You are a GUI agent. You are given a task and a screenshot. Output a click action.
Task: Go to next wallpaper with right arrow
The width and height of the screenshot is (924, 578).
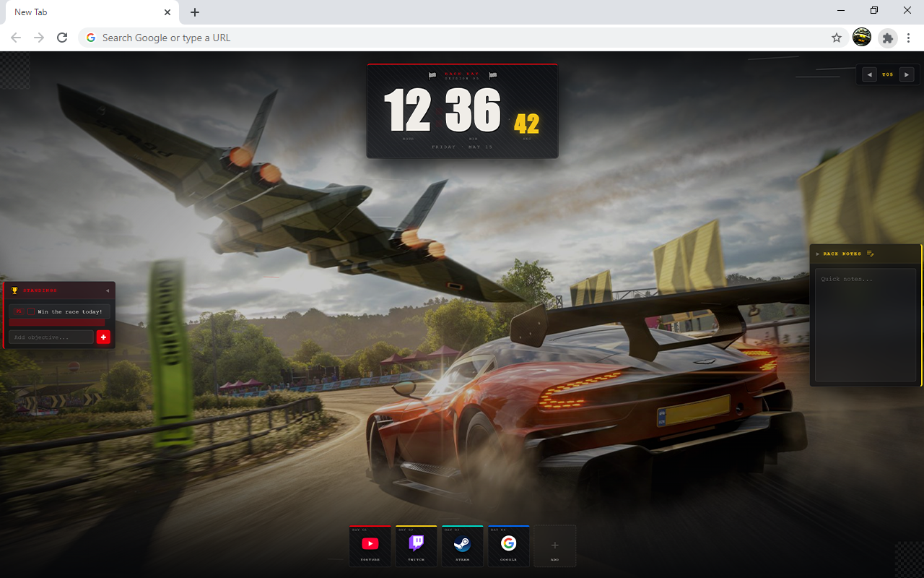click(907, 74)
